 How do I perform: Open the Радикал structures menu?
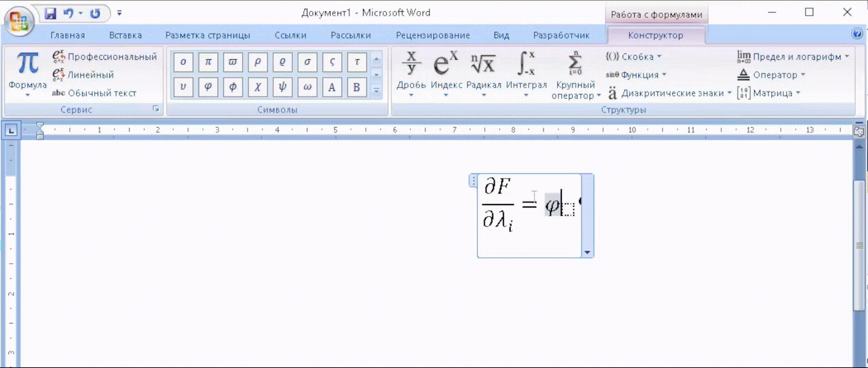[484, 74]
